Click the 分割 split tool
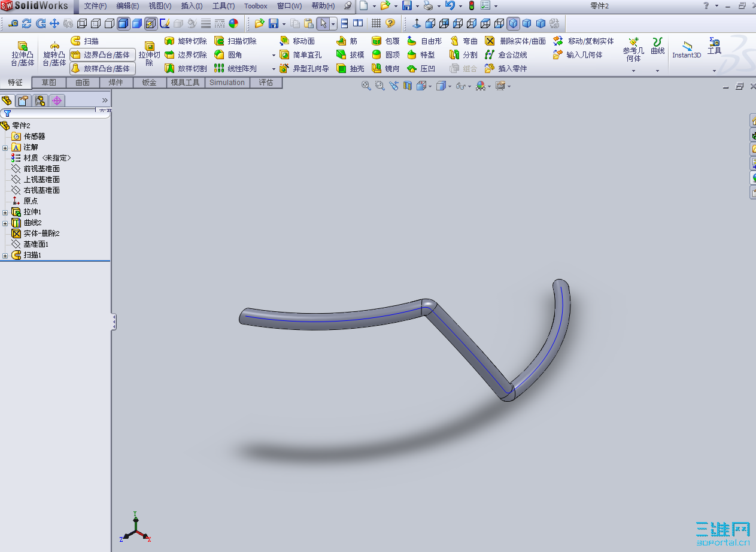This screenshot has height=552, width=756. click(x=464, y=54)
